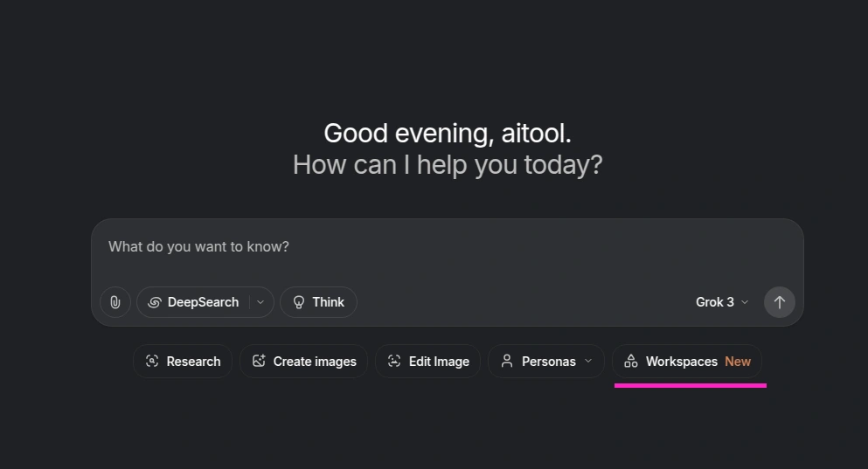The height and width of the screenshot is (469, 868).
Task: Choose the Create images label
Action: click(315, 362)
